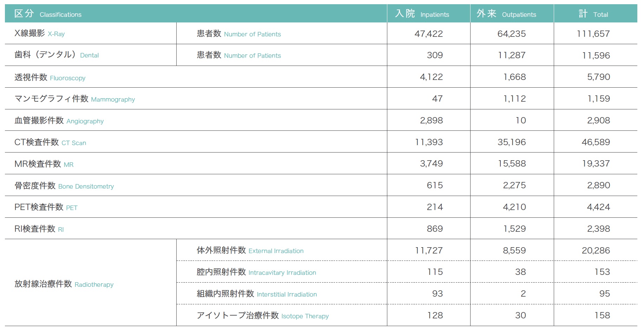Click Bone Densitometry inpatients value 615
This screenshot has height=331, width=644.
pos(435,185)
